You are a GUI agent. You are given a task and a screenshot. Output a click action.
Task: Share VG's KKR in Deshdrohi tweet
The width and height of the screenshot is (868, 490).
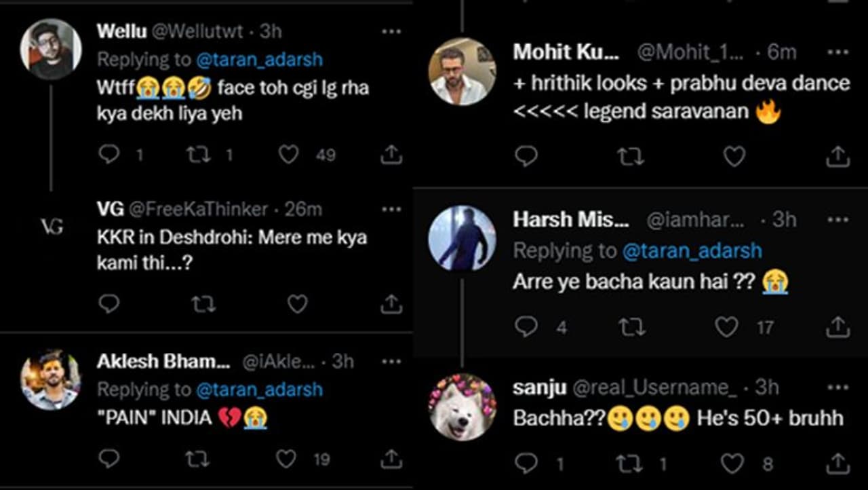point(391,304)
